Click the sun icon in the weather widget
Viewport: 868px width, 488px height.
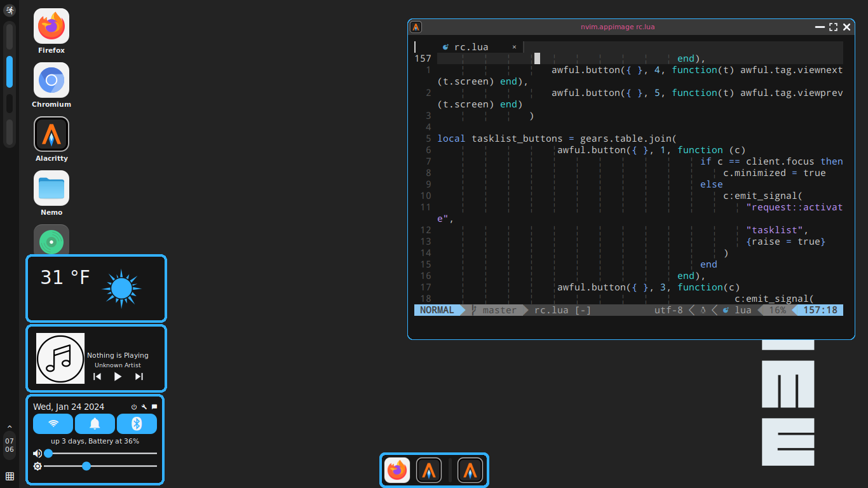point(121,287)
